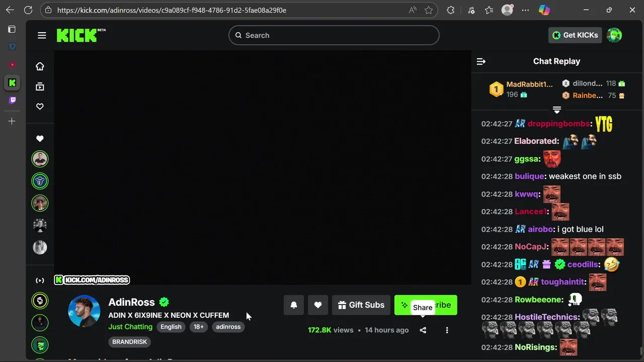The height and width of the screenshot is (362, 644).
Task: Click chat username toughaintit
Action: tap(563, 282)
